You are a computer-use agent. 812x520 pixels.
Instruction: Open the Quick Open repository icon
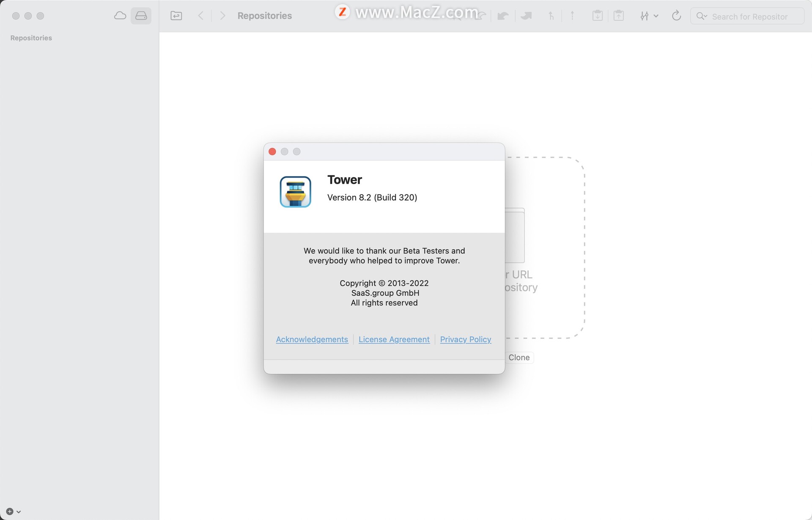point(176,16)
